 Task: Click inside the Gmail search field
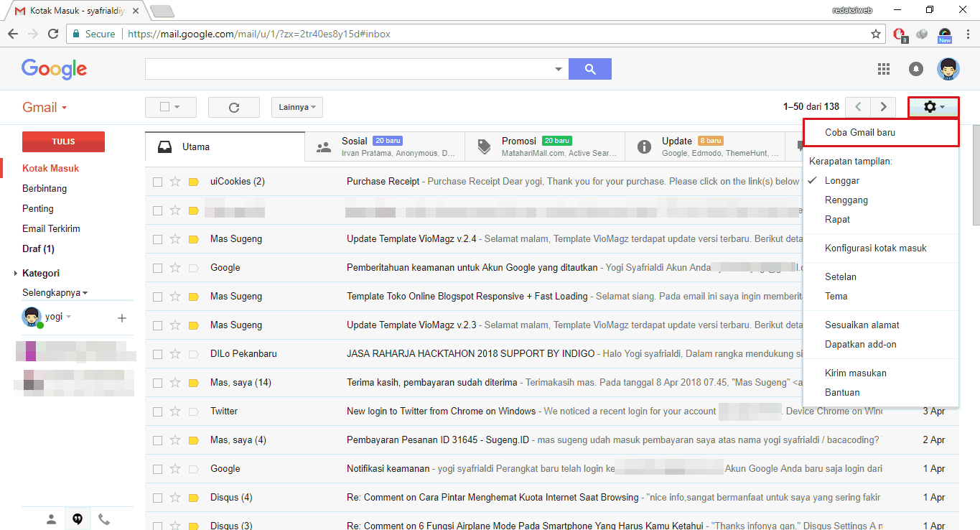345,69
